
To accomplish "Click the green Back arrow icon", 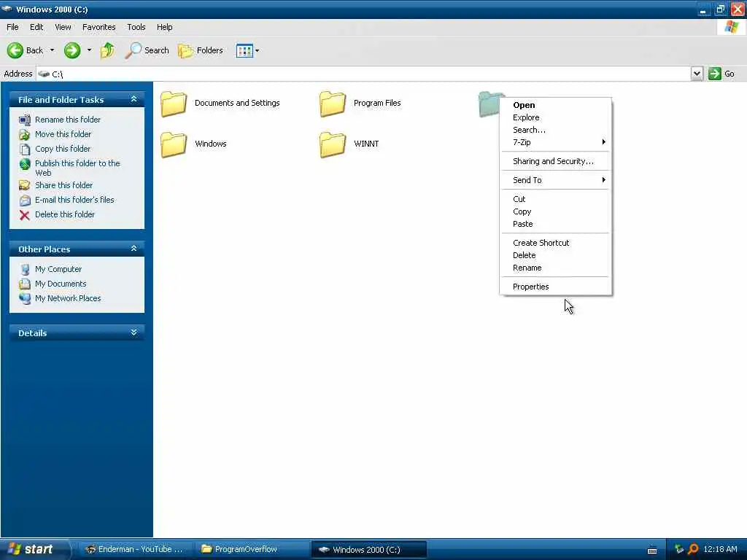I will pyautogui.click(x=15, y=50).
